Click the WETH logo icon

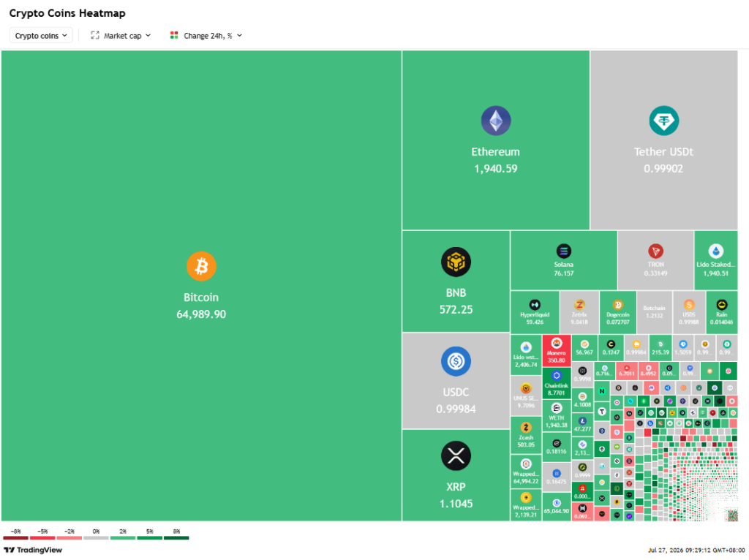pos(556,408)
